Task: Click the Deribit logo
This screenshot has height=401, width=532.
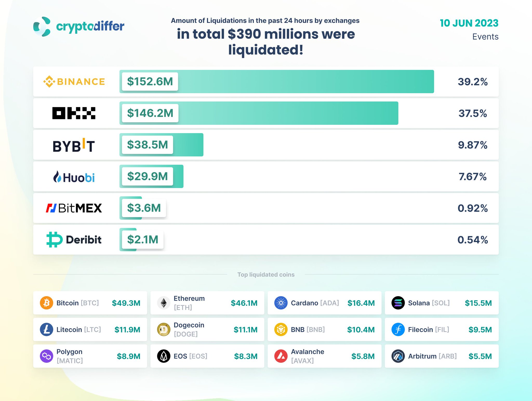Action: (x=74, y=240)
